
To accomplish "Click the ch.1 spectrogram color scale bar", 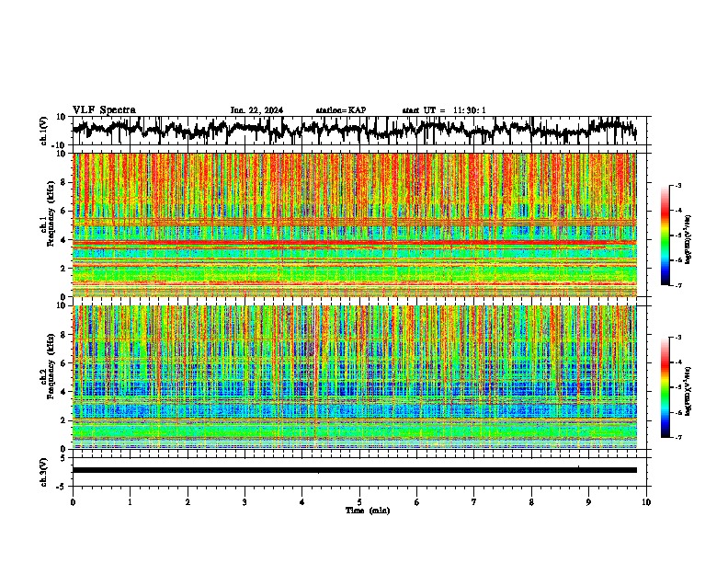I will tap(665, 236).
